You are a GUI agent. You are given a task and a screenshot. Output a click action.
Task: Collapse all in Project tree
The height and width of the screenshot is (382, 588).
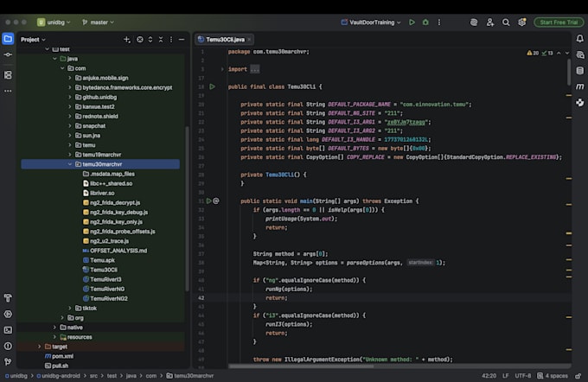pos(161,40)
